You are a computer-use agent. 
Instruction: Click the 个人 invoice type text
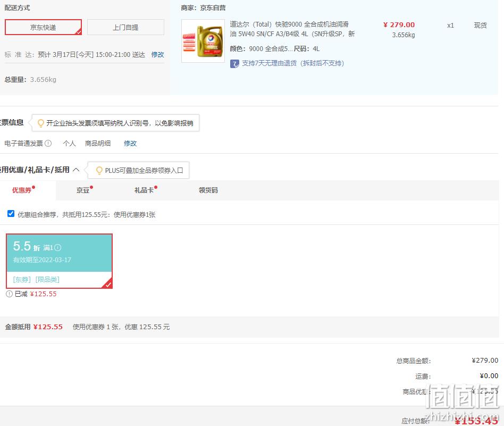click(70, 144)
